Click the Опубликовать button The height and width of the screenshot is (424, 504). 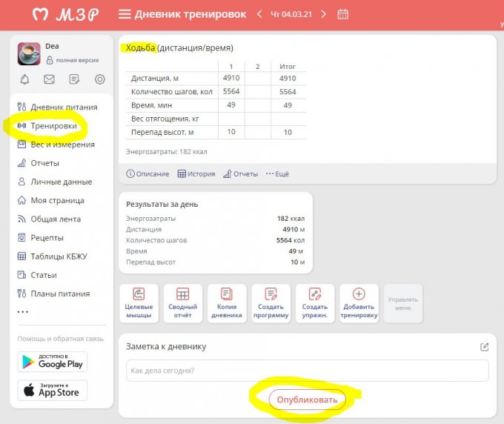(307, 400)
